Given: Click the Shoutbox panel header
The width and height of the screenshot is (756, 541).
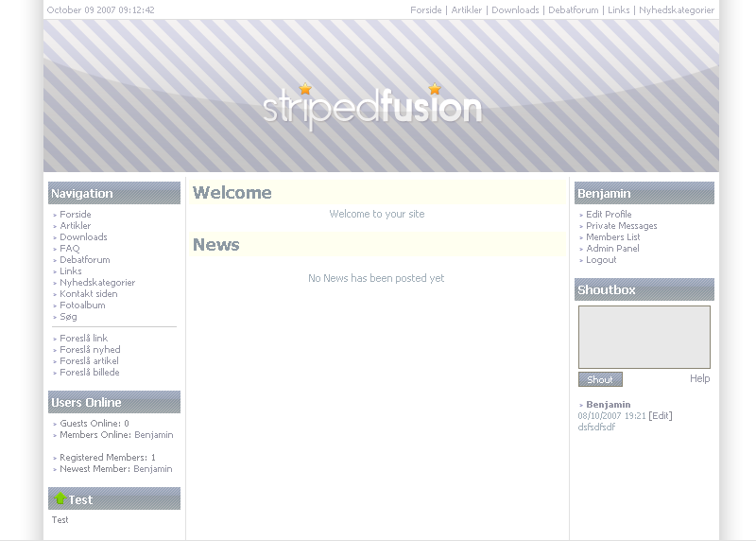Looking at the screenshot, I should 644,289.
